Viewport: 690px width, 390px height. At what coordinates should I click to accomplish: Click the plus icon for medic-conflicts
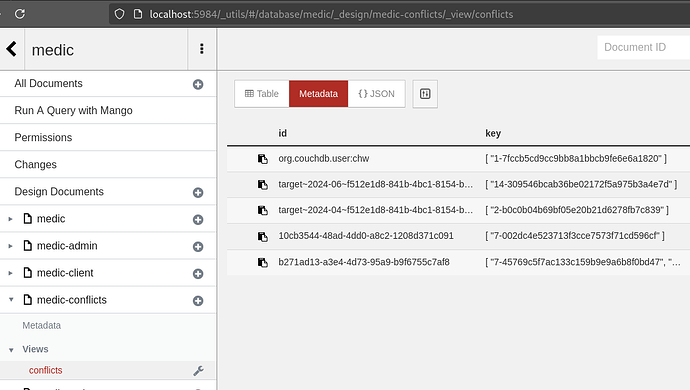(x=198, y=301)
